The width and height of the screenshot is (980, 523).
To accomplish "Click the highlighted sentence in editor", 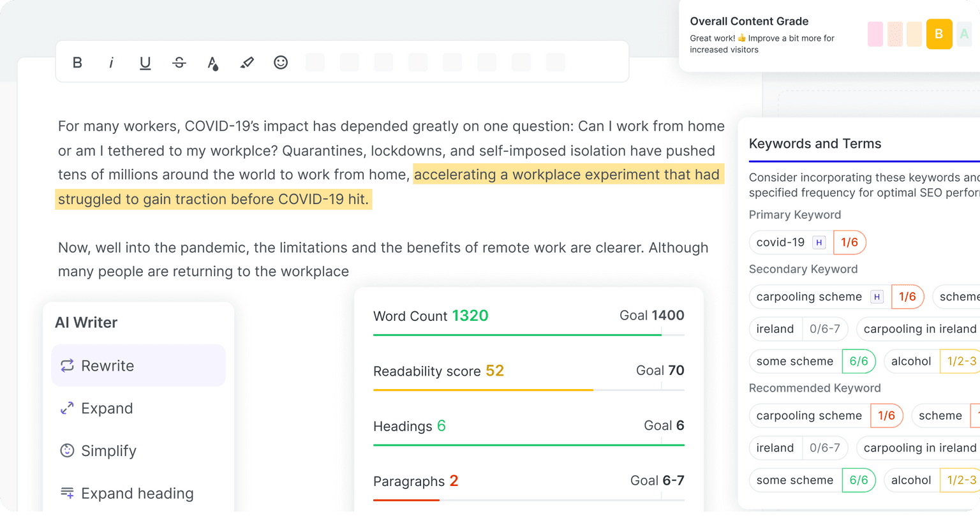I will (x=390, y=187).
